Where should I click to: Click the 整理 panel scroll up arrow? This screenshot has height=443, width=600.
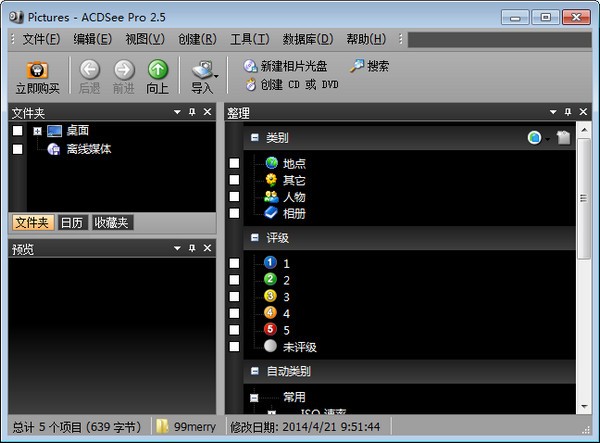point(584,130)
